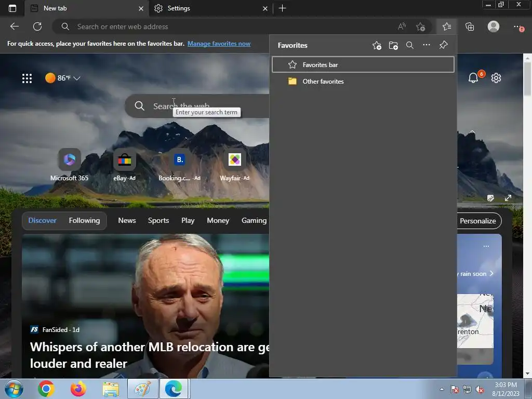Screen dimensions: 532x399
Task: Select the Discover feed tab
Action: click(x=43, y=220)
